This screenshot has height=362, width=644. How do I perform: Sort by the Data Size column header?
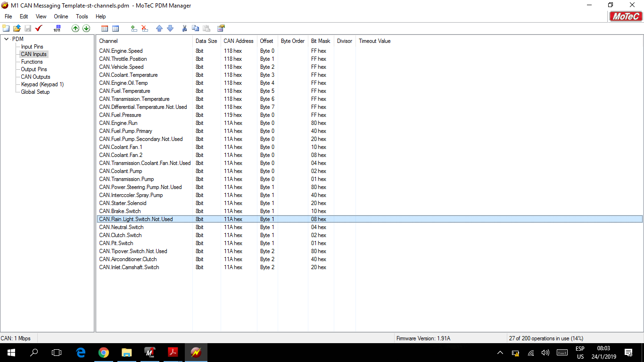(206, 41)
